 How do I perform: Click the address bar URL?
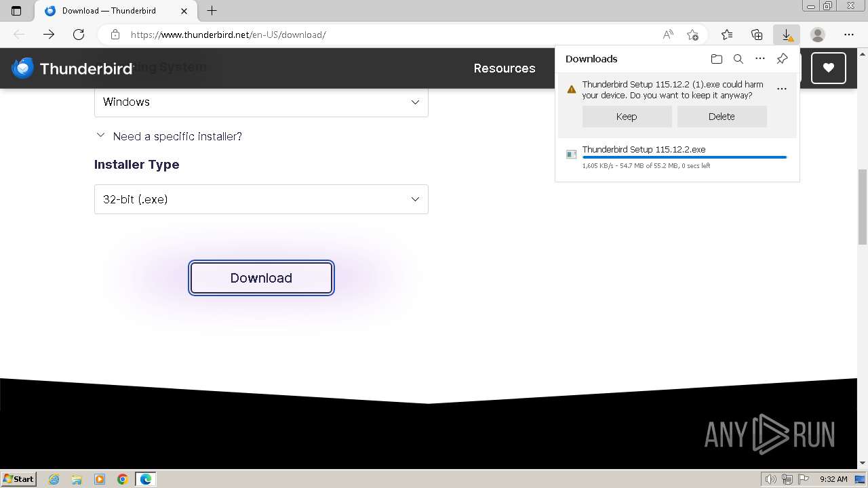click(228, 35)
